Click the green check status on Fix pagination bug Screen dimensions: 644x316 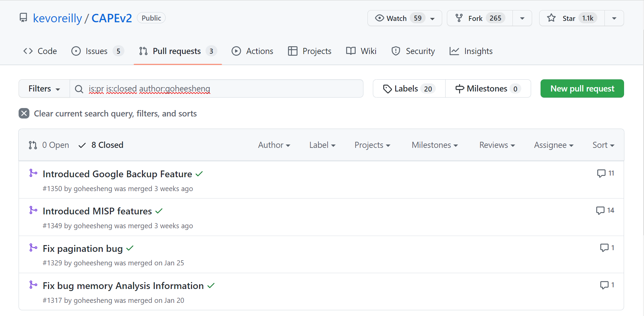(x=130, y=248)
